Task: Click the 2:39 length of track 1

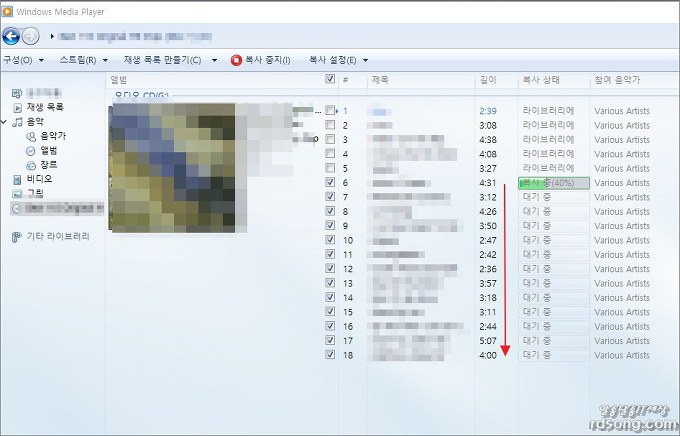Action: pos(488,111)
